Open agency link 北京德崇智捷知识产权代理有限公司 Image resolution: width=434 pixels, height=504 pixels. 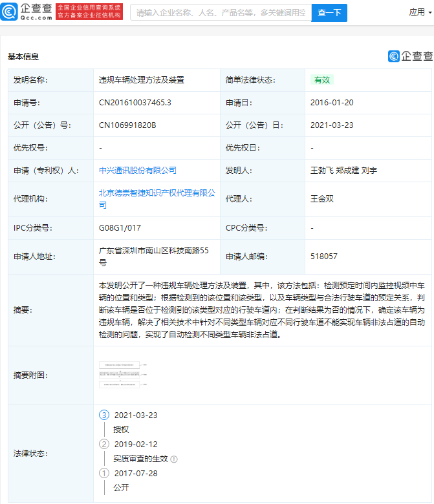(157, 199)
